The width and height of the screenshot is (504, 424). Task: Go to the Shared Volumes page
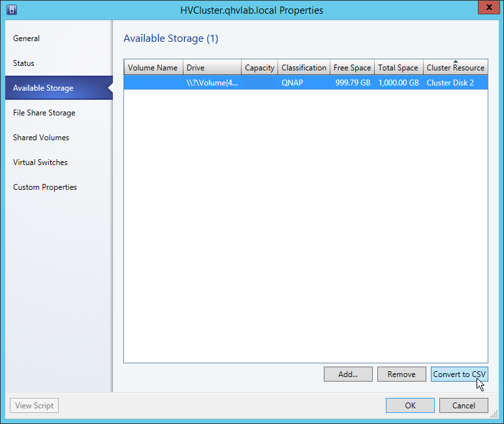coord(40,138)
